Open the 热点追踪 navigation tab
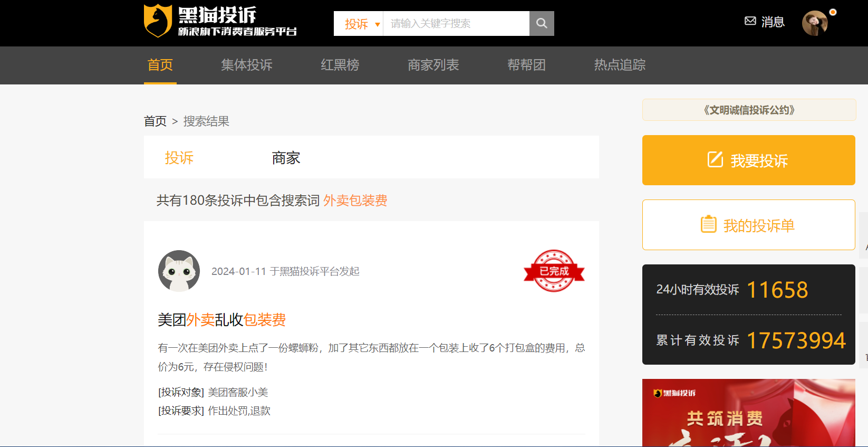Image resolution: width=868 pixels, height=447 pixels. (620, 65)
